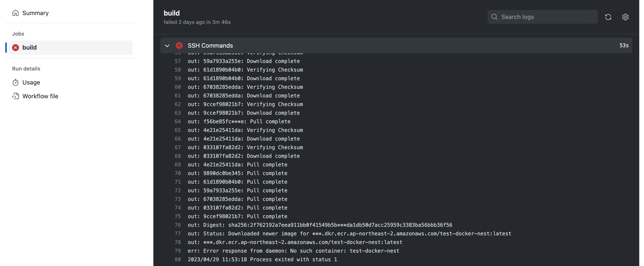Click the 53s duration on SSH Commands
The width and height of the screenshot is (644, 266).
[624, 45]
